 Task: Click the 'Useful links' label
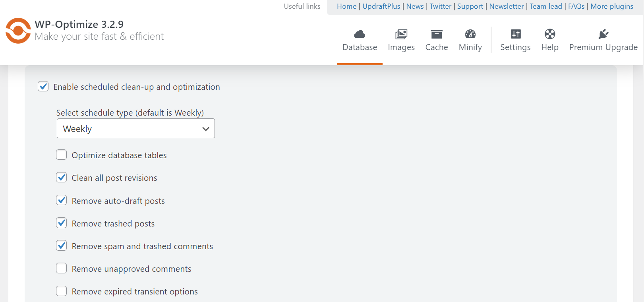click(302, 6)
